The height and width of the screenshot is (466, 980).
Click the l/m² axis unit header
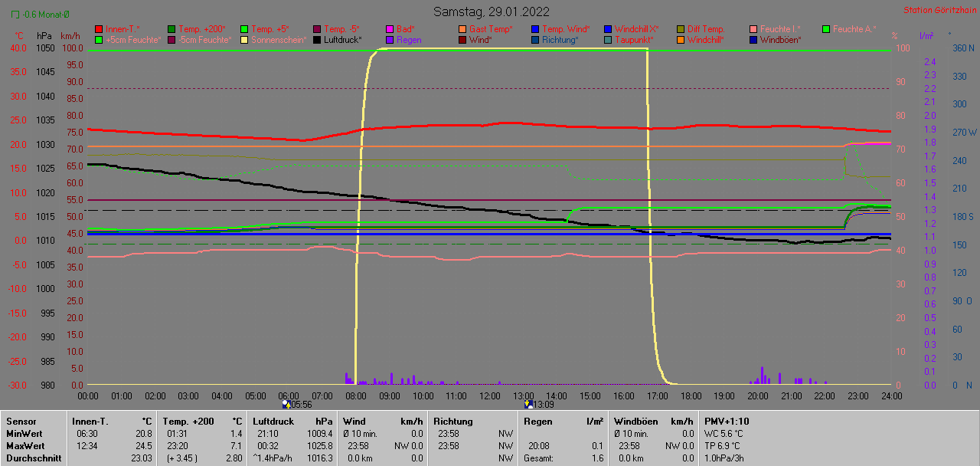pyautogui.click(x=926, y=36)
